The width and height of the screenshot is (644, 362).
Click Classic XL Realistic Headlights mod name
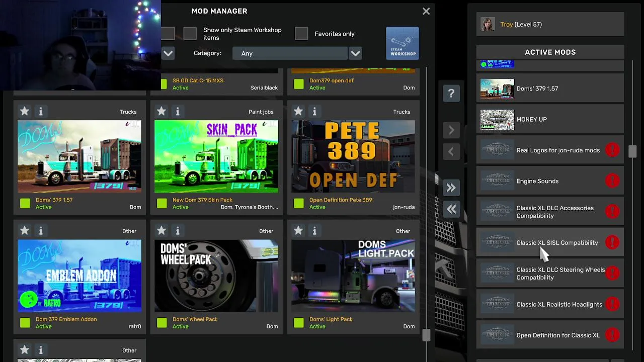[559, 304]
